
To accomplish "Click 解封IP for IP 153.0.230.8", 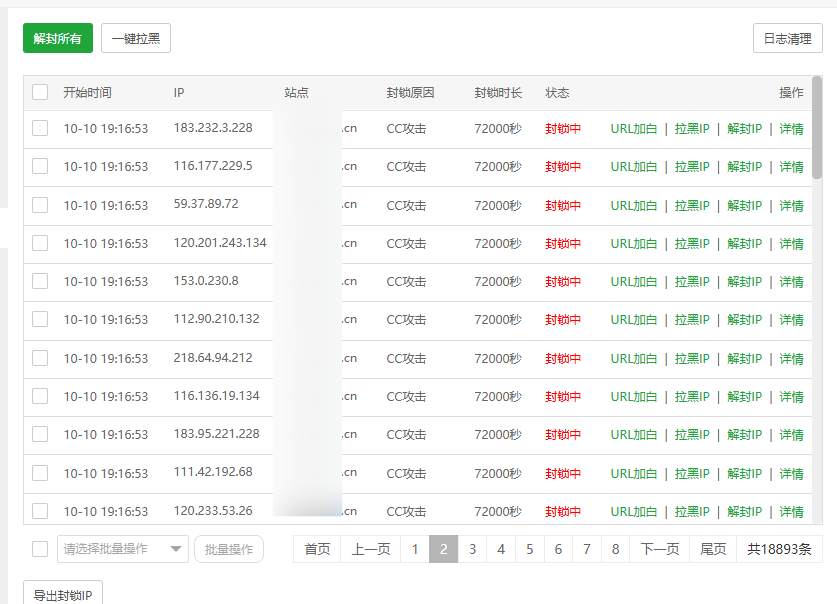I will coord(744,281).
